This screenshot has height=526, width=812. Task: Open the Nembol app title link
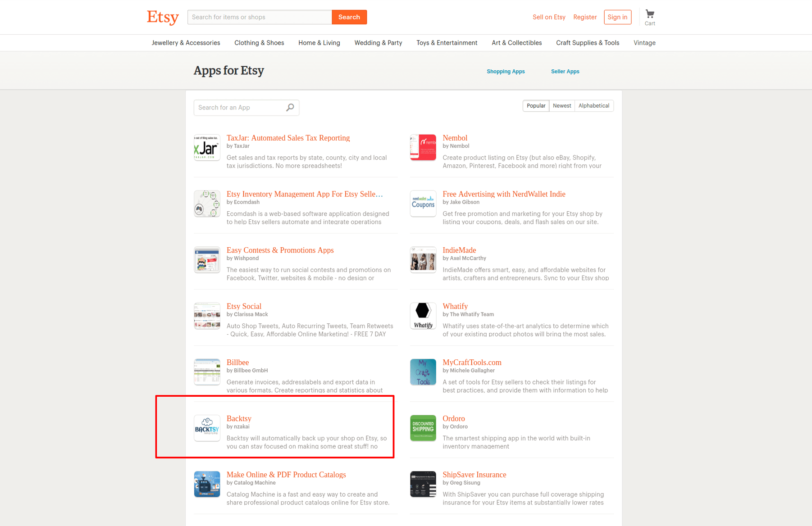coord(455,138)
